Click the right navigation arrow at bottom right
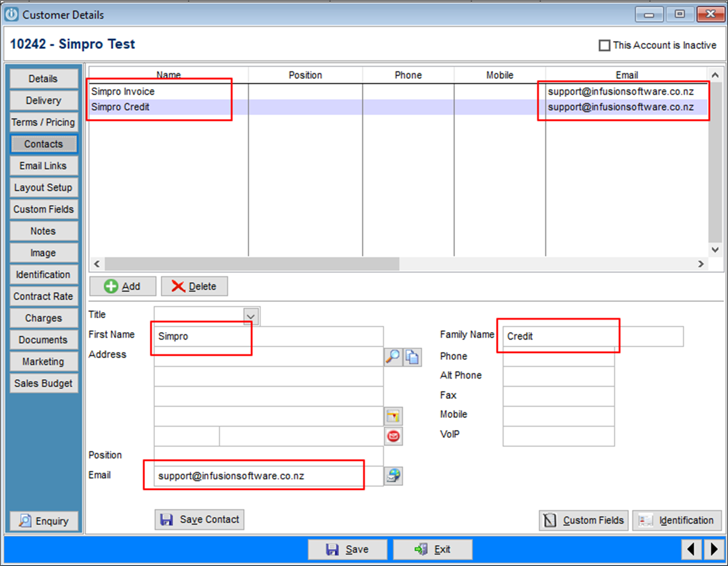This screenshot has height=566, width=728. pyautogui.click(x=715, y=549)
